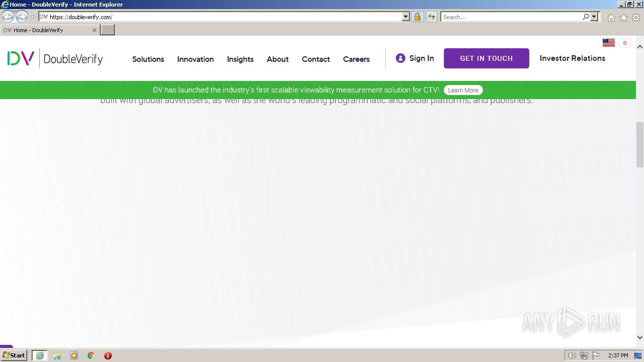Screen dimensions: 644x362
Task: Click the browser Search box
Action: 511,17
